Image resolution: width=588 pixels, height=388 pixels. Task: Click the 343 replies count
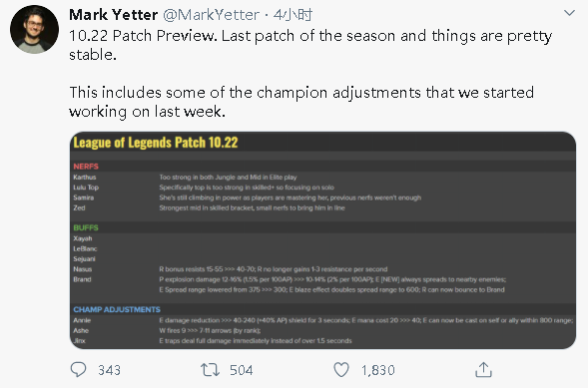109,370
